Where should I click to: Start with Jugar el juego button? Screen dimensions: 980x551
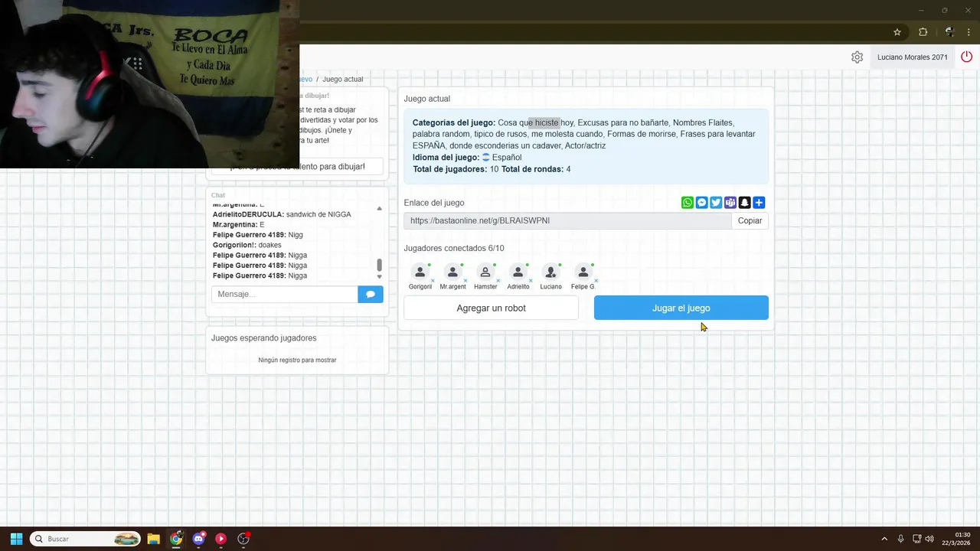coord(681,308)
